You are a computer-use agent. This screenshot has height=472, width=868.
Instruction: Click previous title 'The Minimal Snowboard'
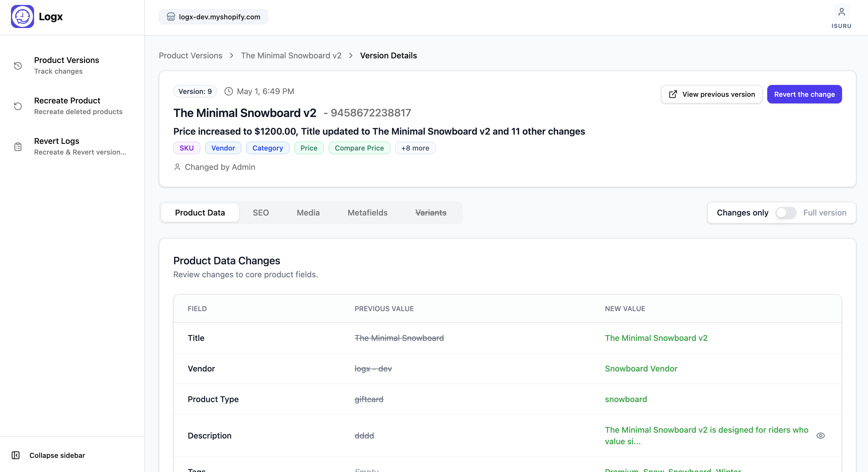coord(399,338)
